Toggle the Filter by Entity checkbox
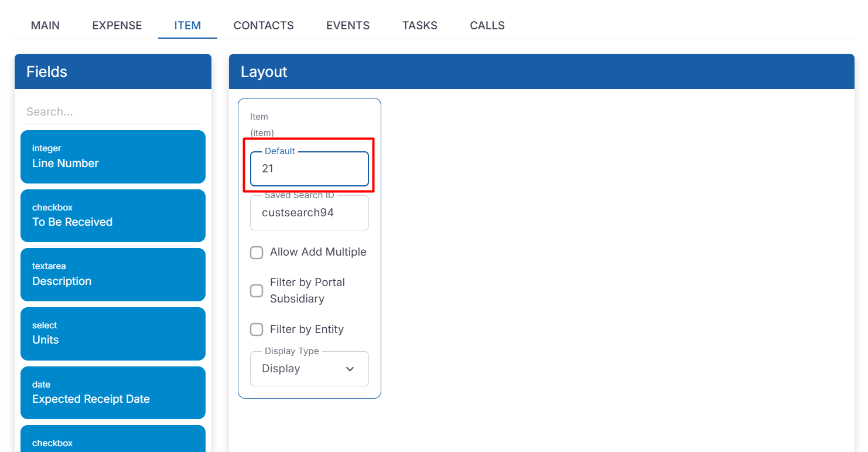 pos(257,329)
